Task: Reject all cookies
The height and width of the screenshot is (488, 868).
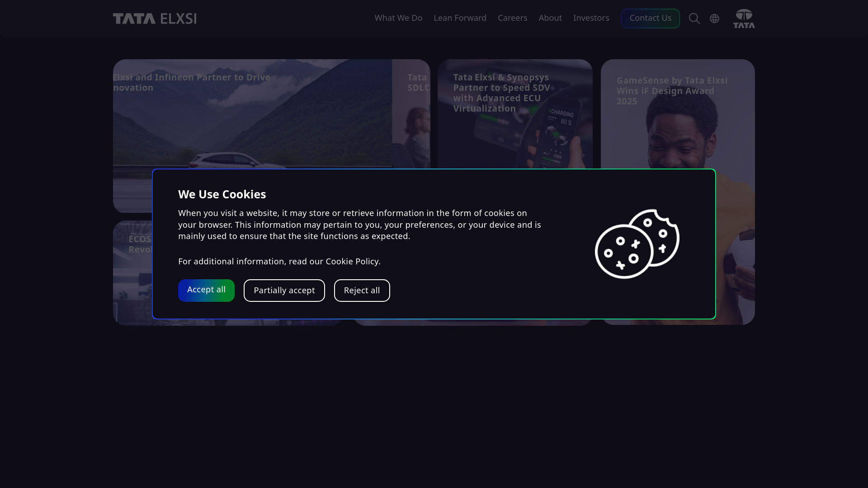Action: (362, 291)
